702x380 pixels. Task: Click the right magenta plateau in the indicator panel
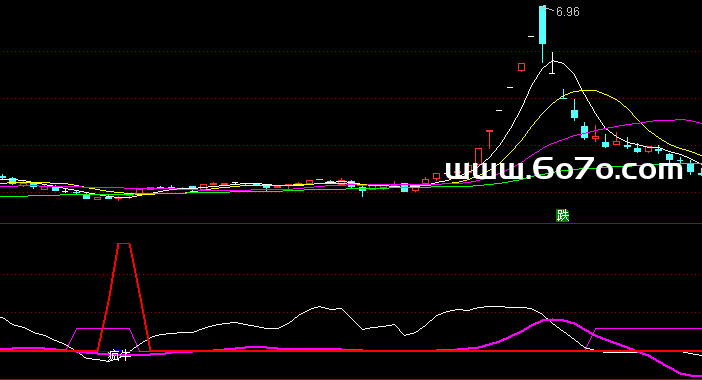(x=648, y=329)
